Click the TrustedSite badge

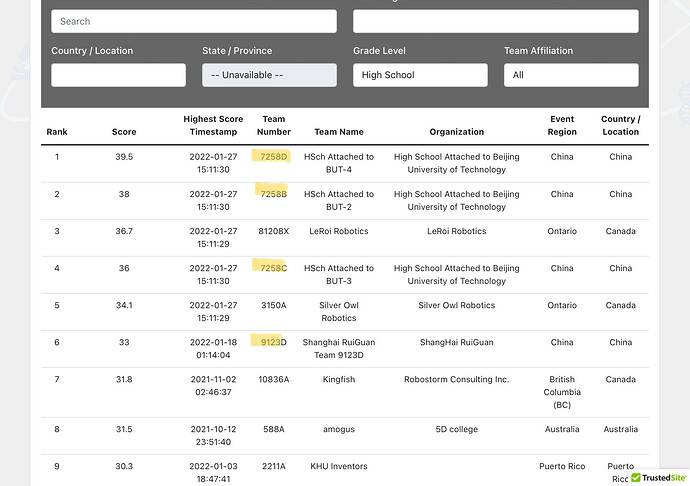(x=658, y=478)
